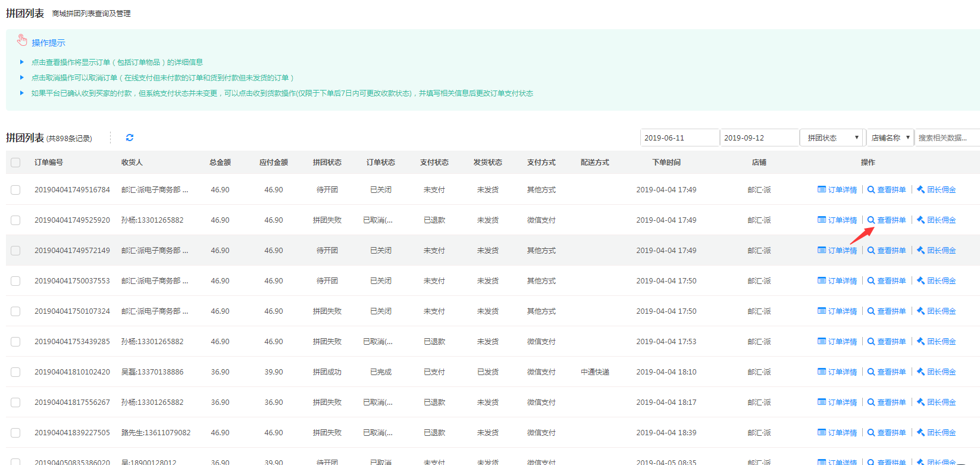This screenshot has height=465, width=980.
Task: Click 订单详情 link for order 201904041817556267
Action: click(837, 402)
